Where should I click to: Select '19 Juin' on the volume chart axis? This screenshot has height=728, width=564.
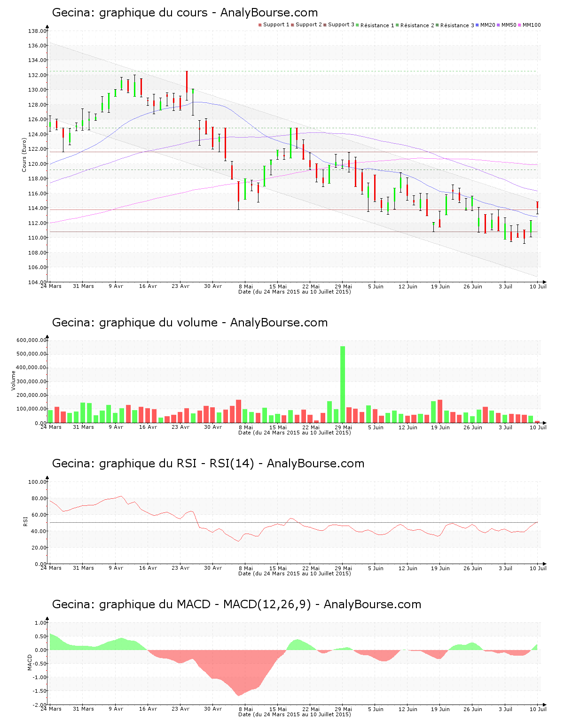[440, 427]
